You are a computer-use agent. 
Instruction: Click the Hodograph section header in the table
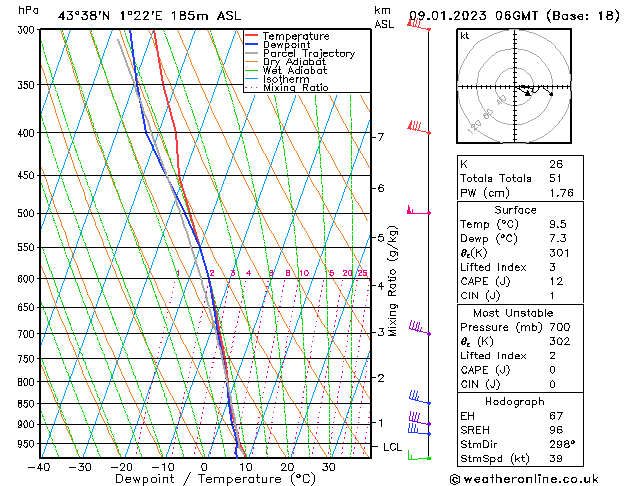(513, 401)
